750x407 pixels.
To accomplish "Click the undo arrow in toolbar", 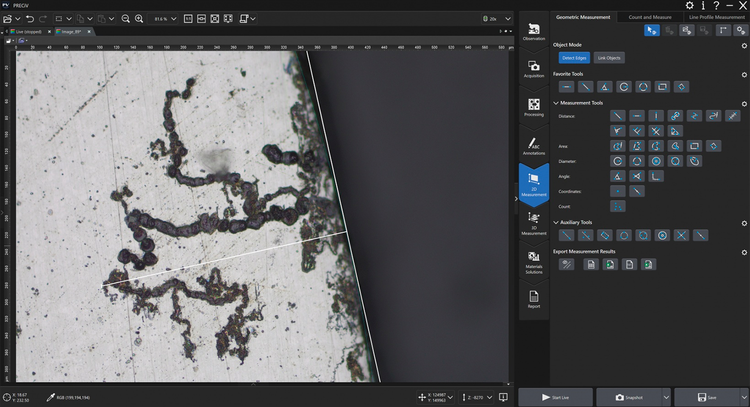I will pos(30,18).
